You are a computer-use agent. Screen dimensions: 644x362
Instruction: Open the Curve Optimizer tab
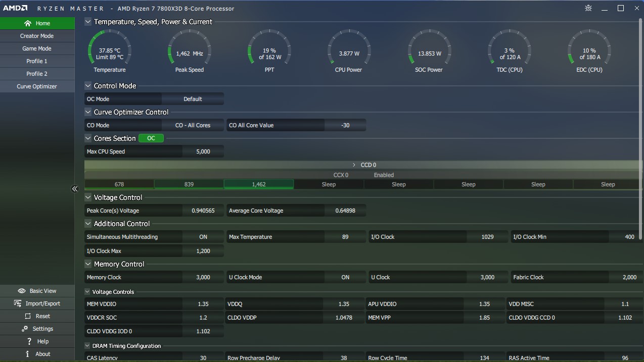[37, 86]
